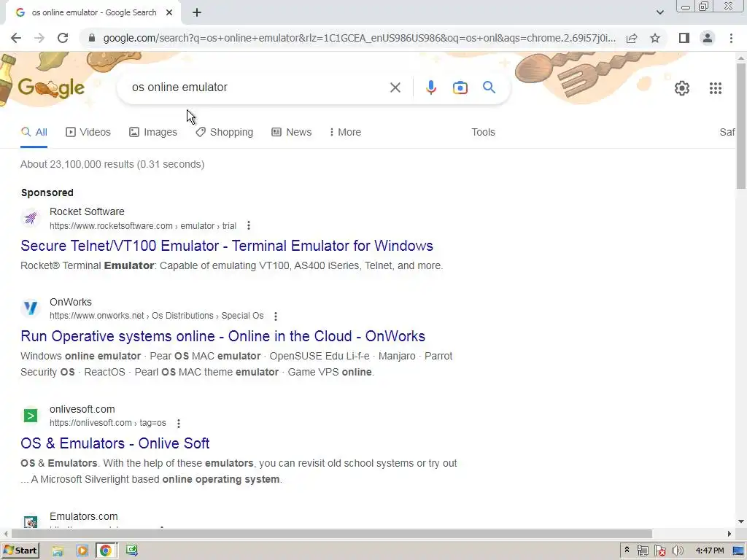747x560 pixels.
Task: Submit search with magnifying glass
Action: coord(489,87)
